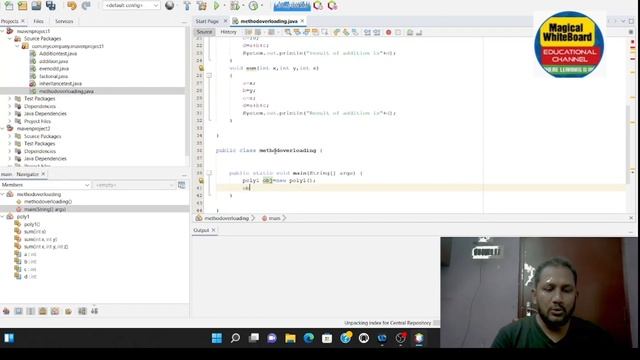Image resolution: width=640 pixels, height=360 pixels.
Task: Toggle Show Non-Public Members in Navigator footer
Action: 43,311
